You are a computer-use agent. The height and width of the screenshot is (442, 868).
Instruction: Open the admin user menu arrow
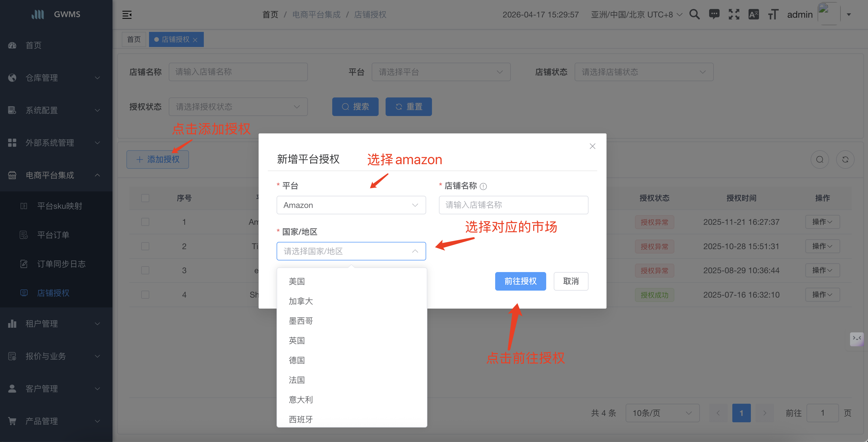[849, 15]
